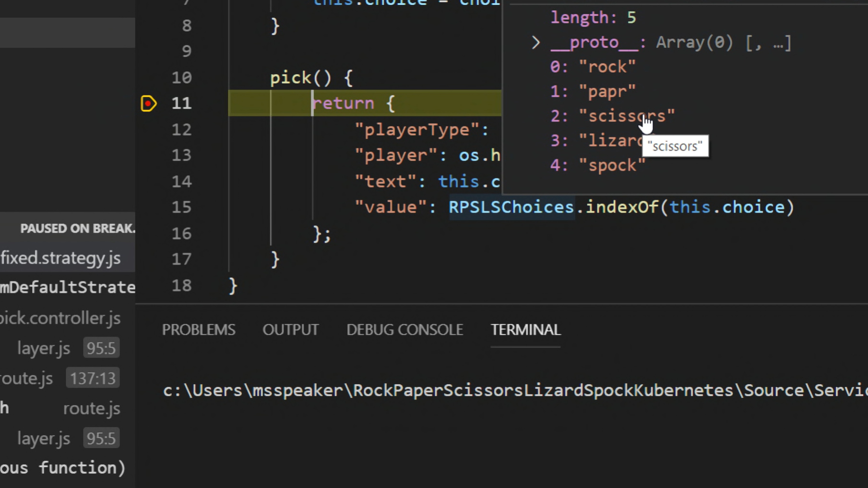Show the DEBUG CONSOLE tab
Screen dimensions: 868x488
tap(404, 329)
